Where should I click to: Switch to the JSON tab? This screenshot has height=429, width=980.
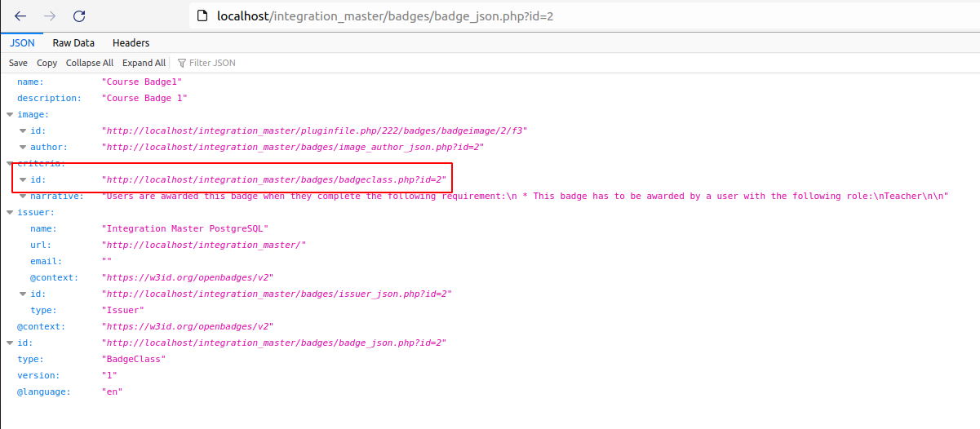click(x=22, y=43)
